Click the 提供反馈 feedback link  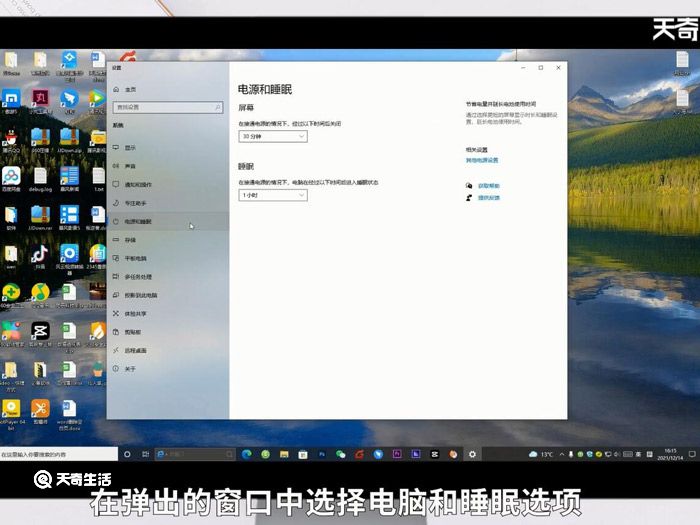(x=489, y=198)
